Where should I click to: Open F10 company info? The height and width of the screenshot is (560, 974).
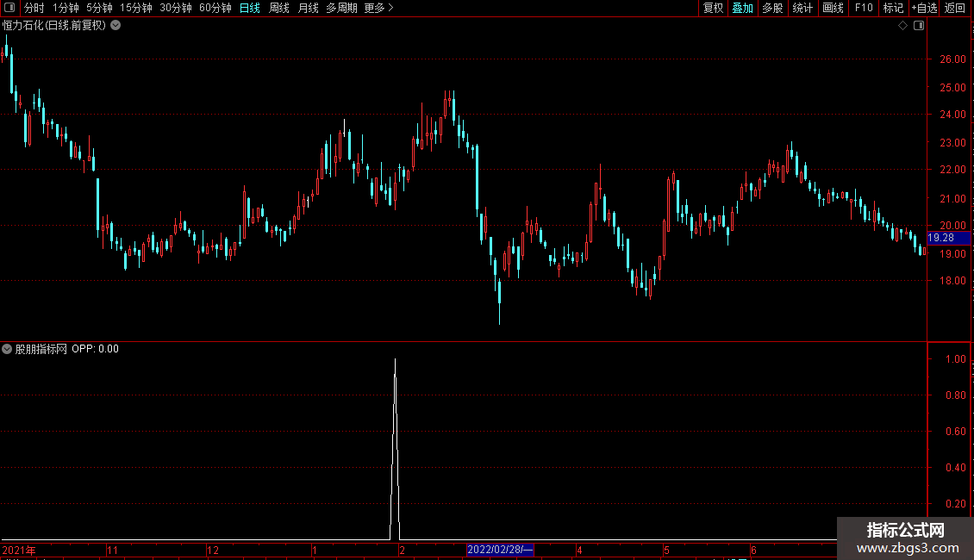tap(864, 8)
